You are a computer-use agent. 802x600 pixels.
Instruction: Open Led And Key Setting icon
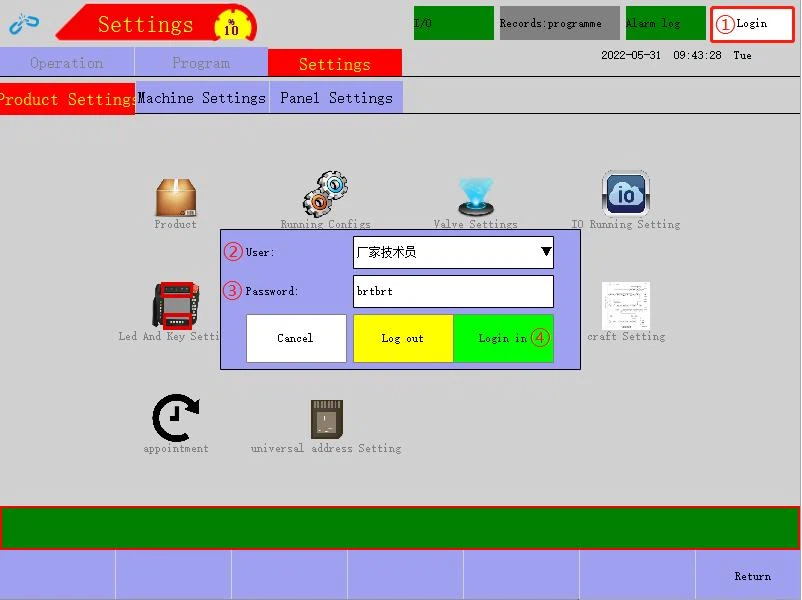174,305
